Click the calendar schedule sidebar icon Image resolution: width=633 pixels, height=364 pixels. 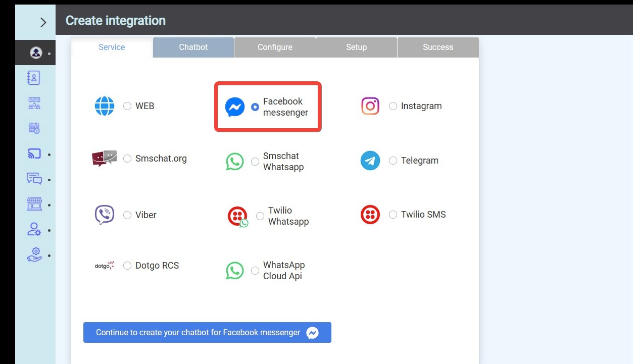pyautogui.click(x=34, y=128)
